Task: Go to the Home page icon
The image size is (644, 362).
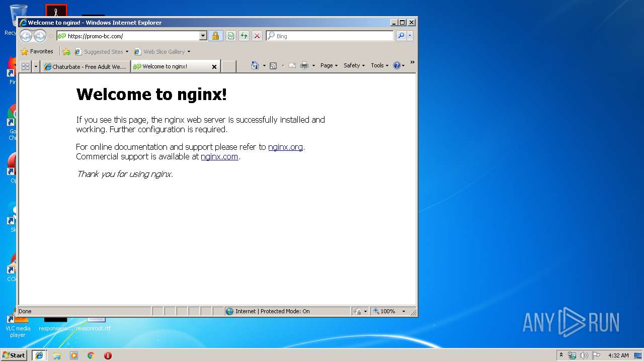Action: [x=255, y=65]
